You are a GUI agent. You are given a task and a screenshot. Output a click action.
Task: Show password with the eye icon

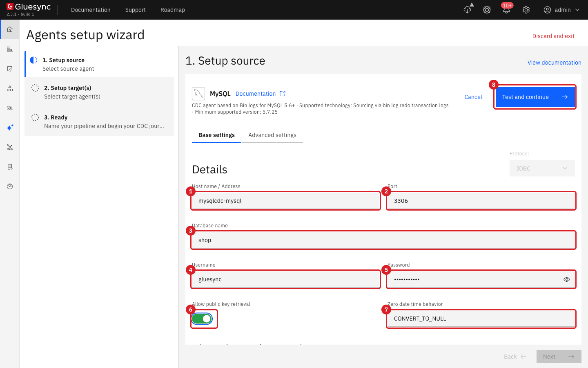point(567,280)
